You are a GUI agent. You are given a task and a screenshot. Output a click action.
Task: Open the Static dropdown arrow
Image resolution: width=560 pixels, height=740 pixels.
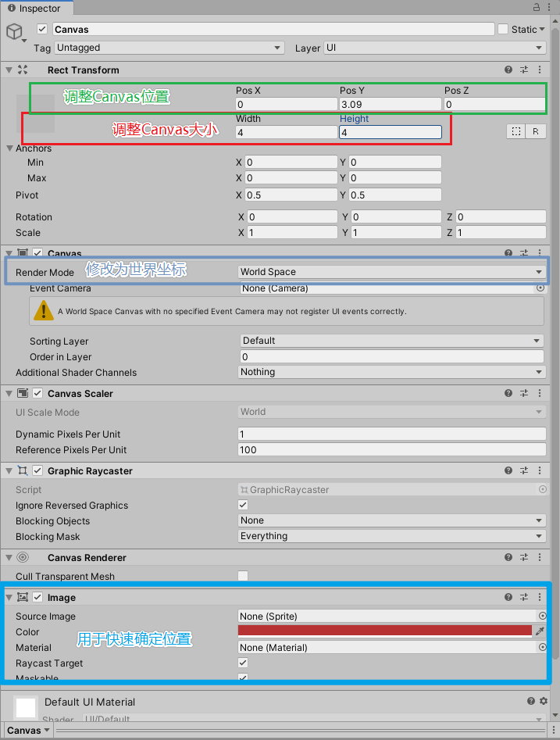(x=542, y=29)
